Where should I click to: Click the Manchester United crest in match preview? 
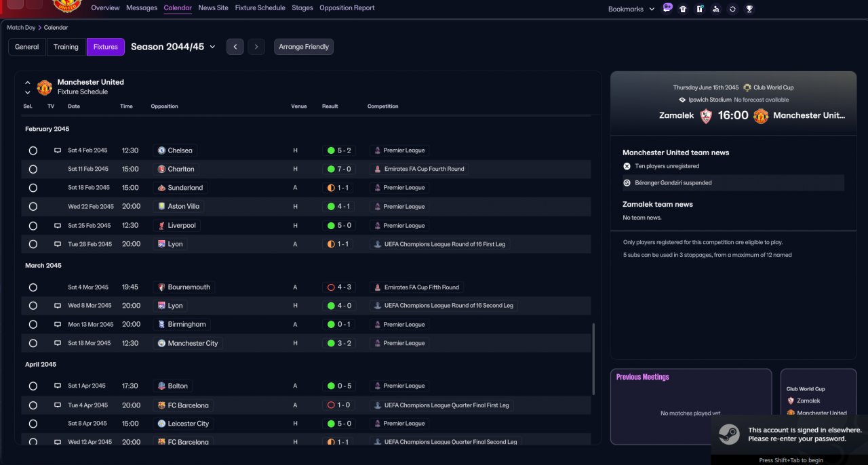point(761,116)
